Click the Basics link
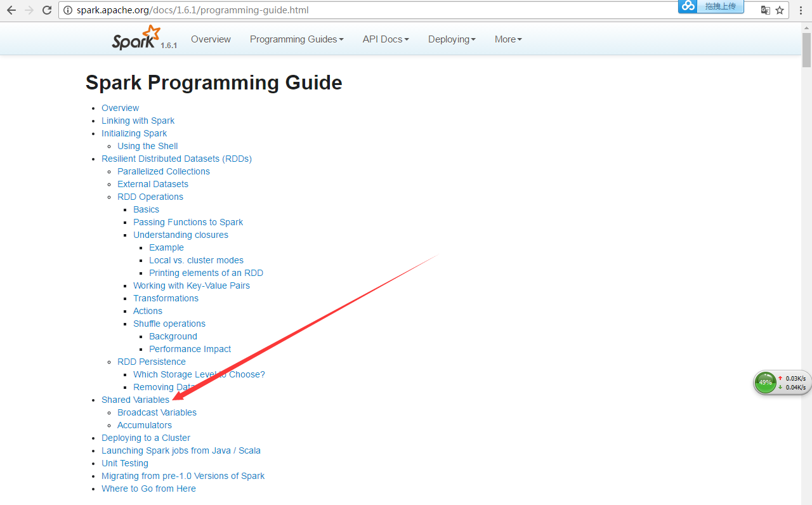 tap(146, 209)
